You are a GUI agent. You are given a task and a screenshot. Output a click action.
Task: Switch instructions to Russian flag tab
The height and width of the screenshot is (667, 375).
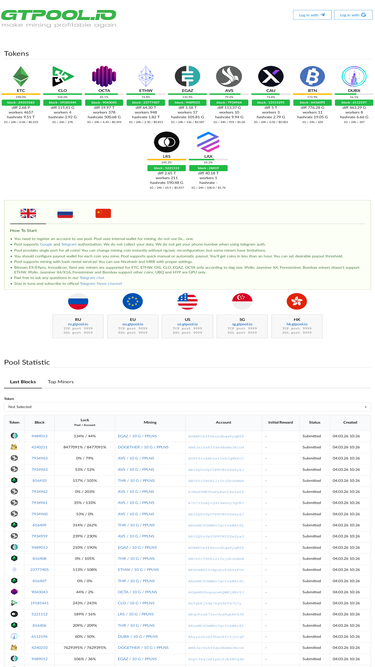pos(65,214)
